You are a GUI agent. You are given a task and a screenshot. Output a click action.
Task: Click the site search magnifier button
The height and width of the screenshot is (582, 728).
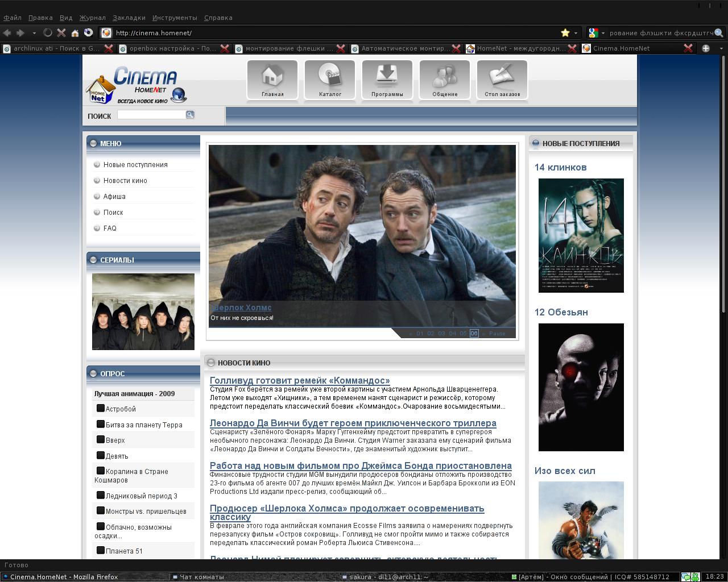(190, 115)
